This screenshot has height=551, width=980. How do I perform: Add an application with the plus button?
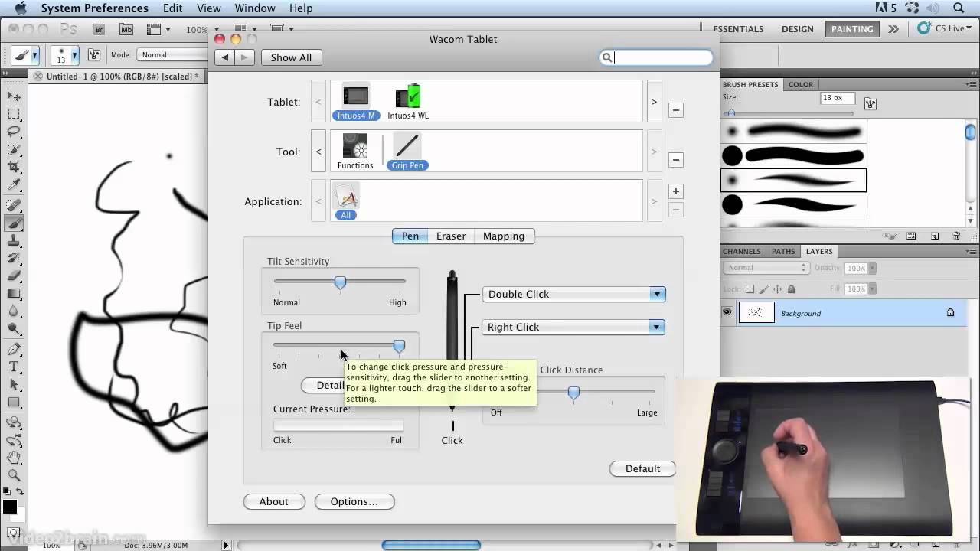click(675, 191)
